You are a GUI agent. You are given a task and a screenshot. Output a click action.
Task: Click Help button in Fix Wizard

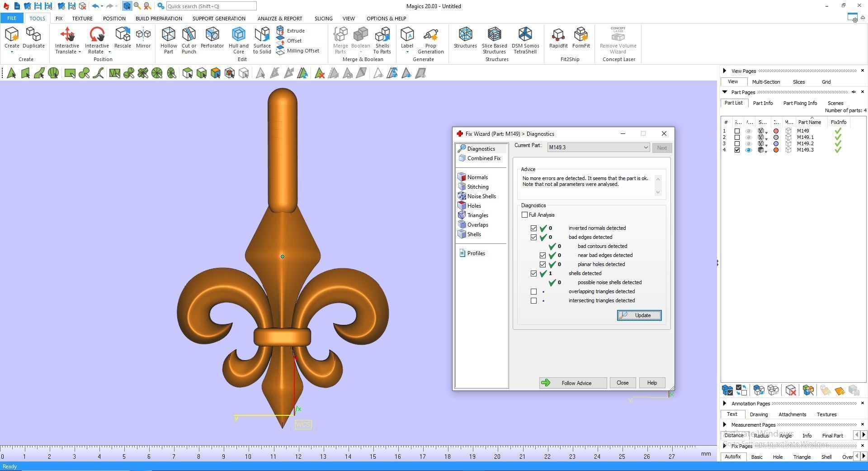coord(652,383)
